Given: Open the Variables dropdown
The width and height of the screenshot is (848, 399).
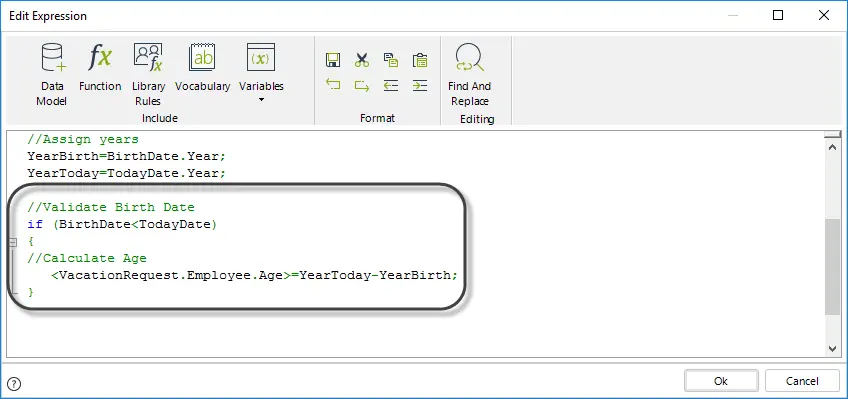Looking at the screenshot, I should pyautogui.click(x=261, y=73).
